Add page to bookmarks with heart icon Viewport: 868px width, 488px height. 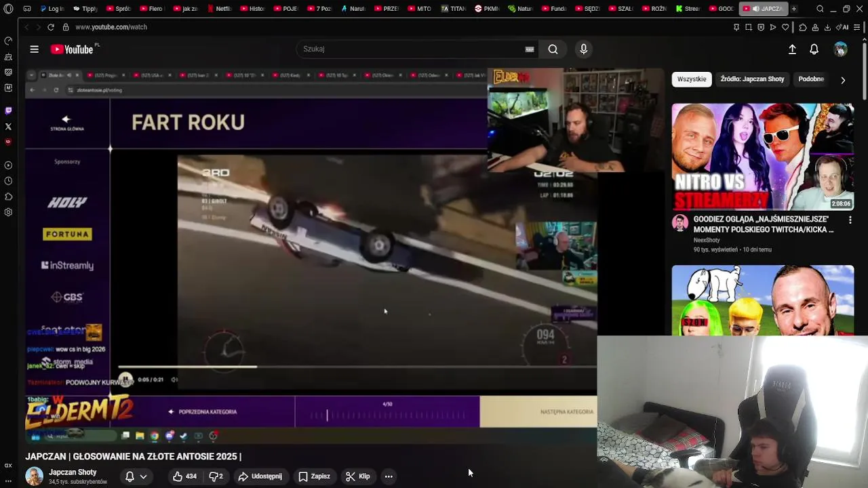(785, 27)
